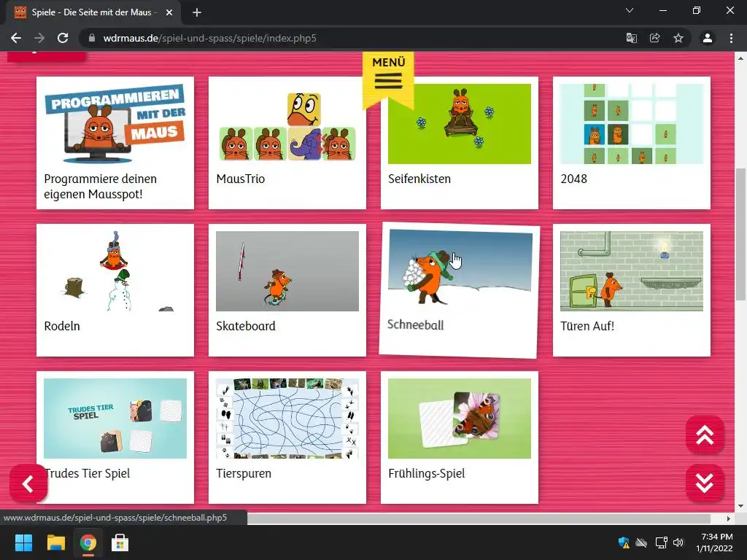
Task: Open the Frühlings-Spiel butterfly image
Action: click(460, 418)
